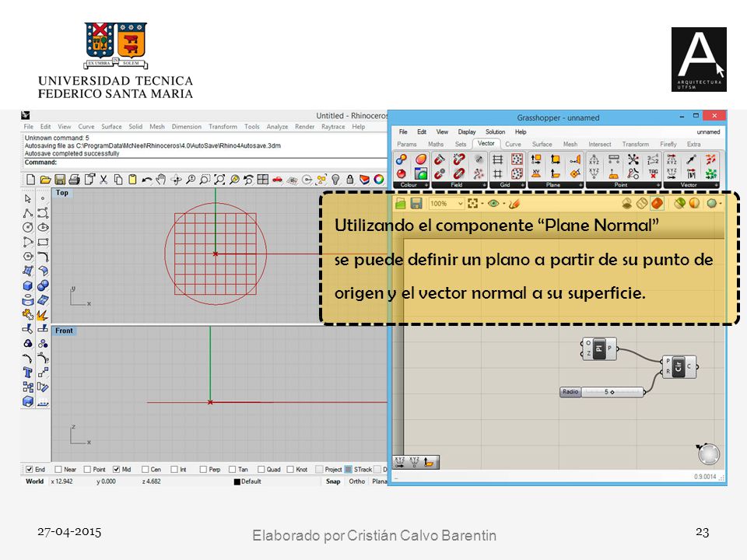Click the Print icon in Rhino toolbar
Viewport: 747px width, 560px height.
coord(74,180)
